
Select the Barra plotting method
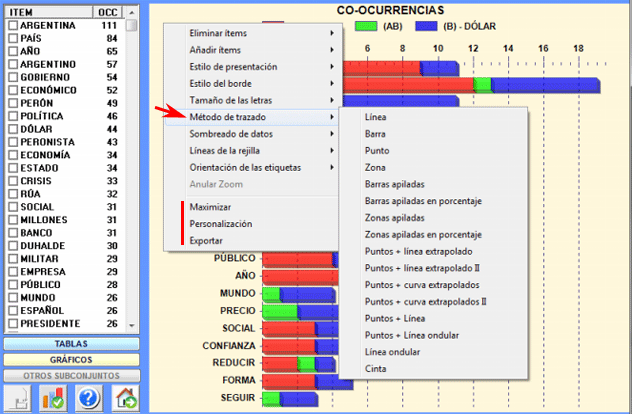(x=375, y=134)
